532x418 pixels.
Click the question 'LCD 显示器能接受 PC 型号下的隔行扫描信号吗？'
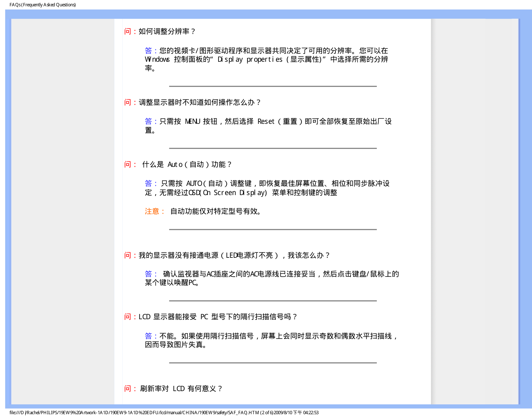click(x=218, y=317)
